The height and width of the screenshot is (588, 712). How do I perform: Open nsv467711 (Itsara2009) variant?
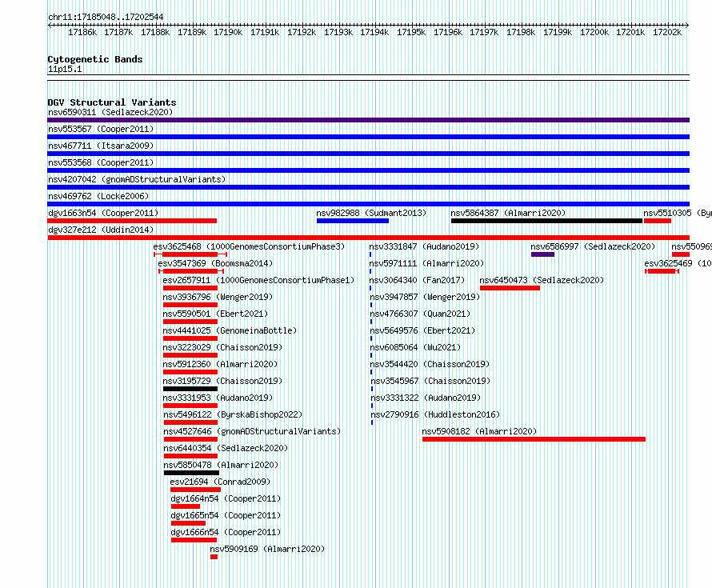click(x=101, y=146)
